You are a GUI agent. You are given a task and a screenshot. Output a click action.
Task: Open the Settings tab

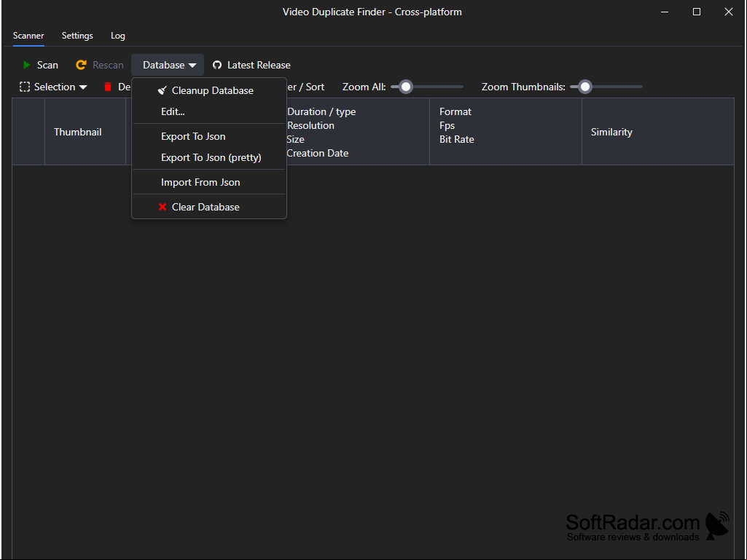click(77, 36)
